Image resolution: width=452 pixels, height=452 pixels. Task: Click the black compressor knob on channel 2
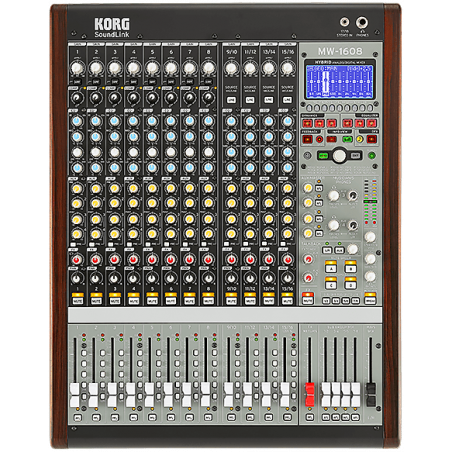click(96, 98)
